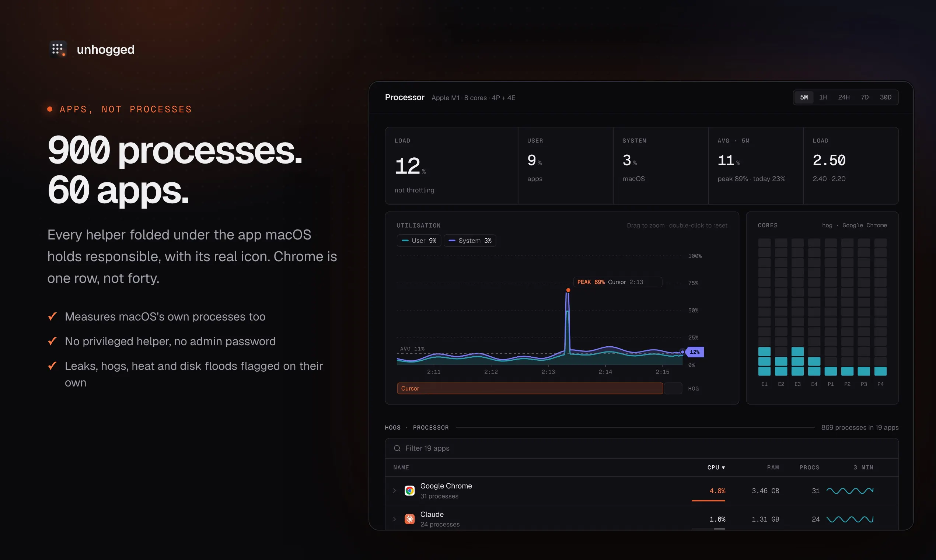Sort by the RAM column header
Viewport: 936px width, 560px height.
tap(773, 467)
